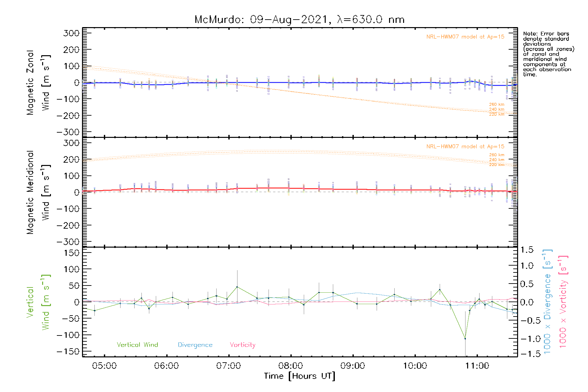The height and width of the screenshot is (392, 588).
Task: Click the 1000 x Vorticity right axis title
Action: click(x=563, y=301)
